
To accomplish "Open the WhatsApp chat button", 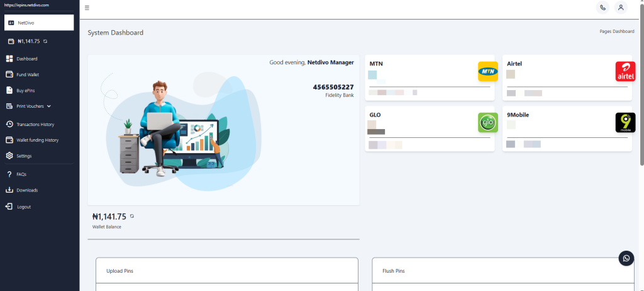I will coord(626,258).
